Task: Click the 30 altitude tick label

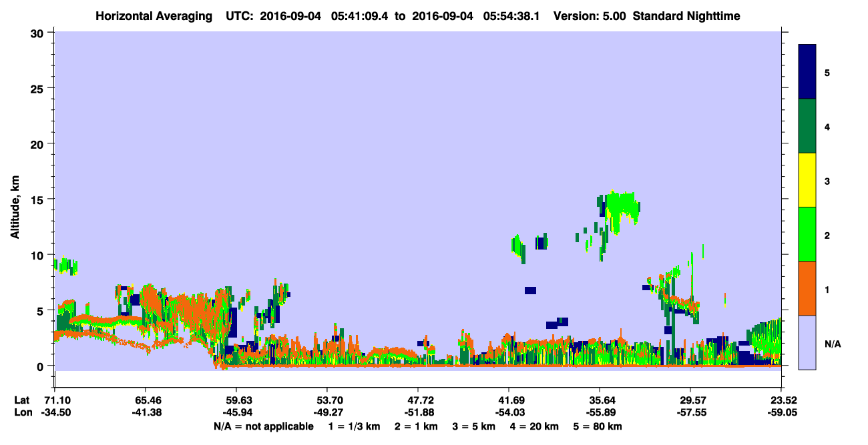Action: click(x=39, y=33)
